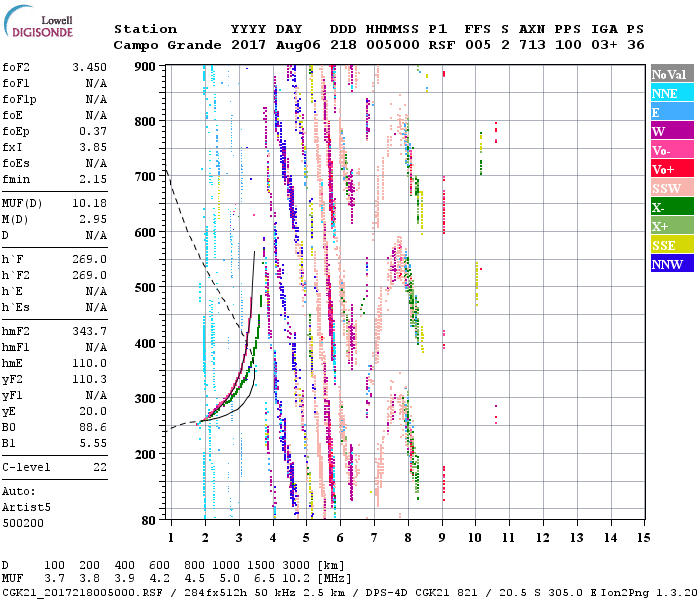
Task: Select the SSW pink legend swatch
Action: click(671, 188)
